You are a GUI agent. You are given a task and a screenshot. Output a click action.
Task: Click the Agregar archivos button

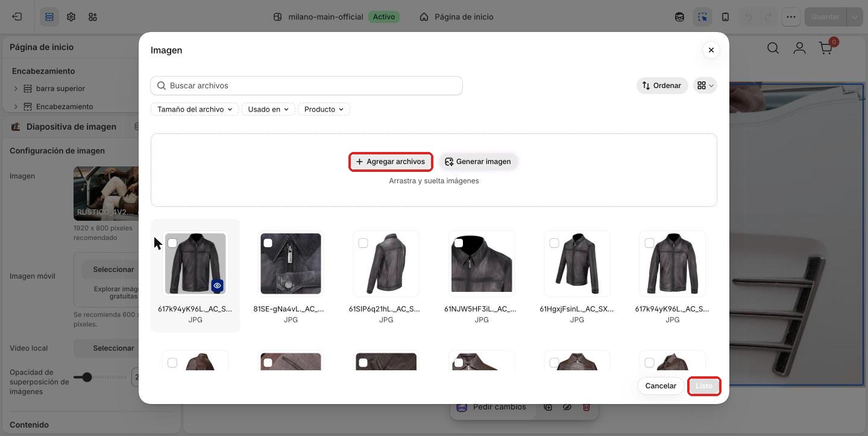pos(391,162)
